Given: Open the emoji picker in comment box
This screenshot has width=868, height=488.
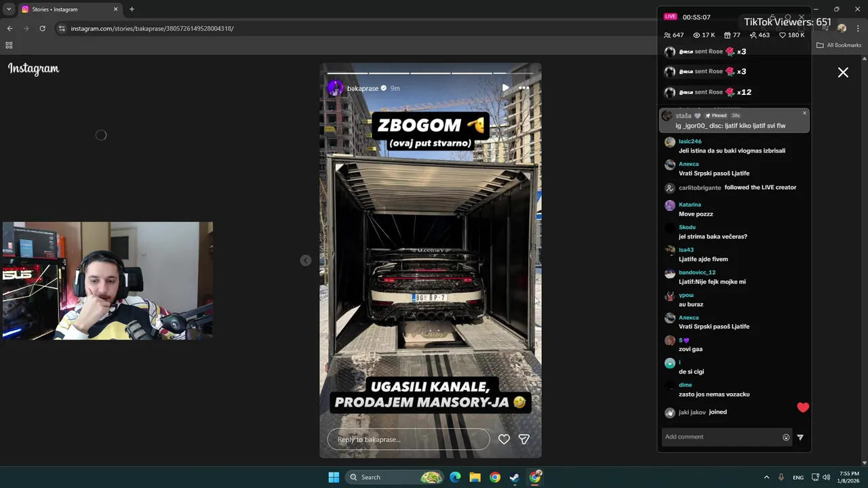Looking at the screenshot, I should click(786, 437).
